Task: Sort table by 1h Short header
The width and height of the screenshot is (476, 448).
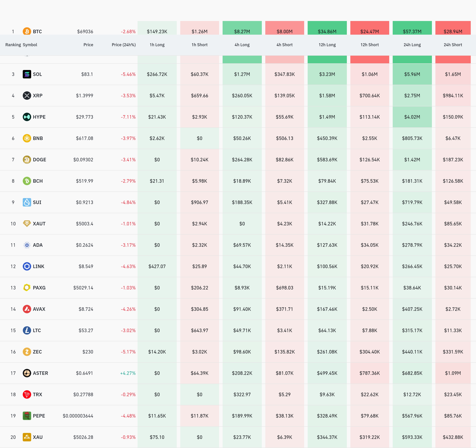Action: (199, 45)
